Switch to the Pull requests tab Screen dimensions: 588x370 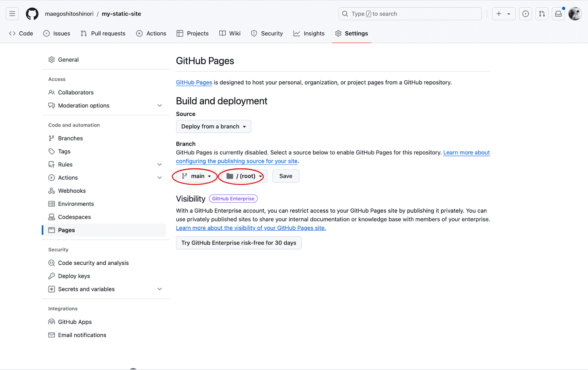pos(103,34)
